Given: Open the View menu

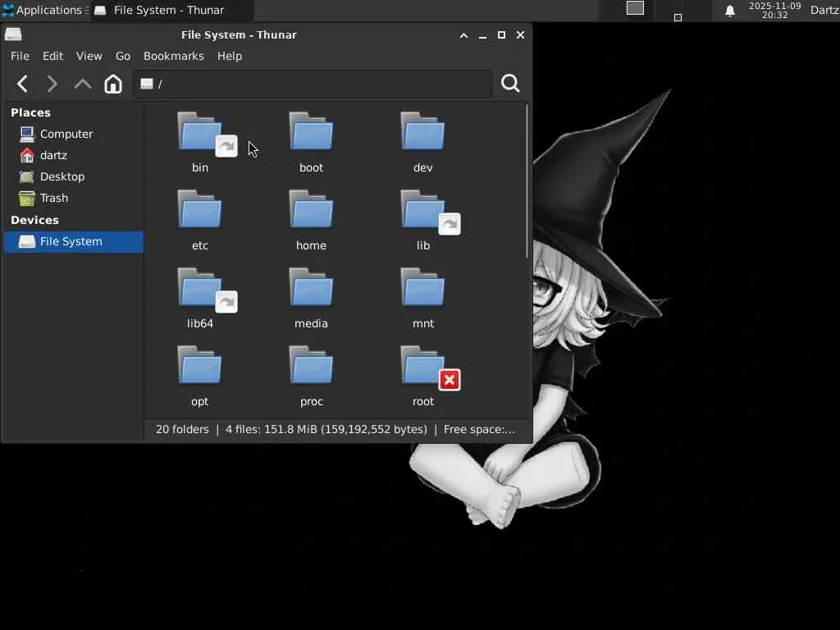Looking at the screenshot, I should [x=89, y=57].
